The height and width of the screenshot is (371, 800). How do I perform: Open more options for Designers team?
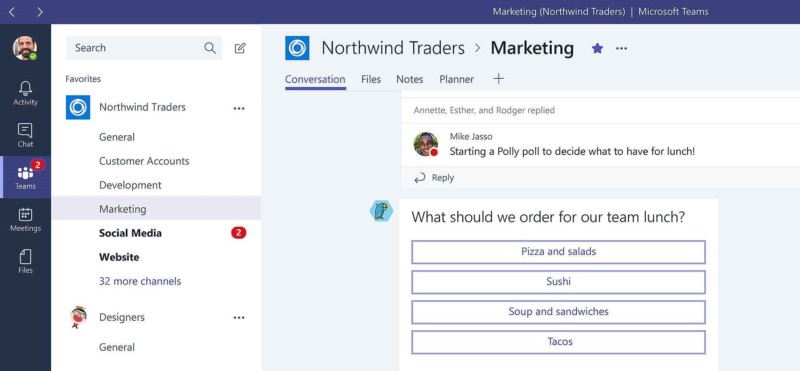coord(239,318)
